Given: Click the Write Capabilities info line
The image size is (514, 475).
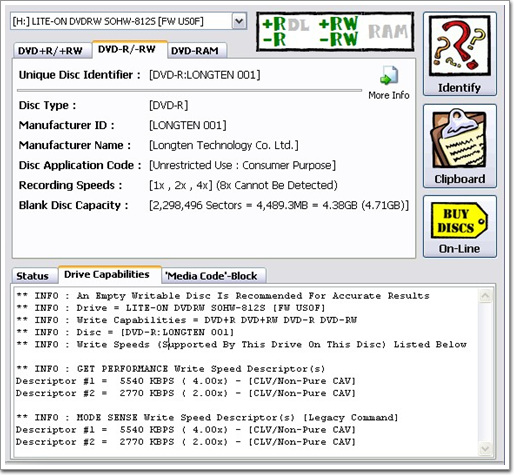Looking at the screenshot, I should [x=187, y=320].
